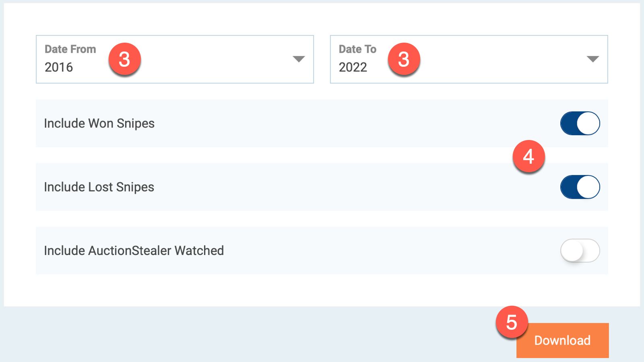Click the "Date From" field label
Image resolution: width=644 pixels, height=362 pixels.
point(70,49)
